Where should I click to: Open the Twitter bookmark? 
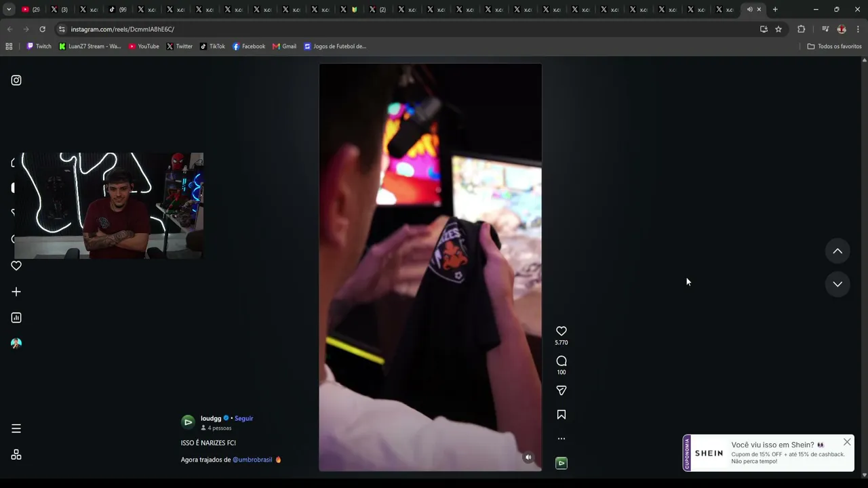tap(180, 46)
